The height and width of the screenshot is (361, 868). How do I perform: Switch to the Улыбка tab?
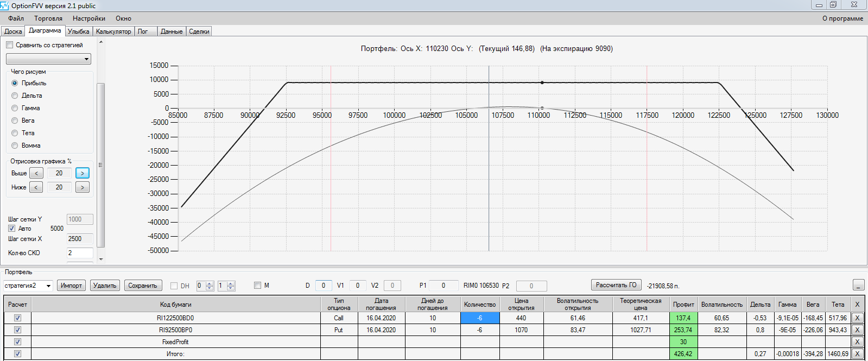point(79,31)
